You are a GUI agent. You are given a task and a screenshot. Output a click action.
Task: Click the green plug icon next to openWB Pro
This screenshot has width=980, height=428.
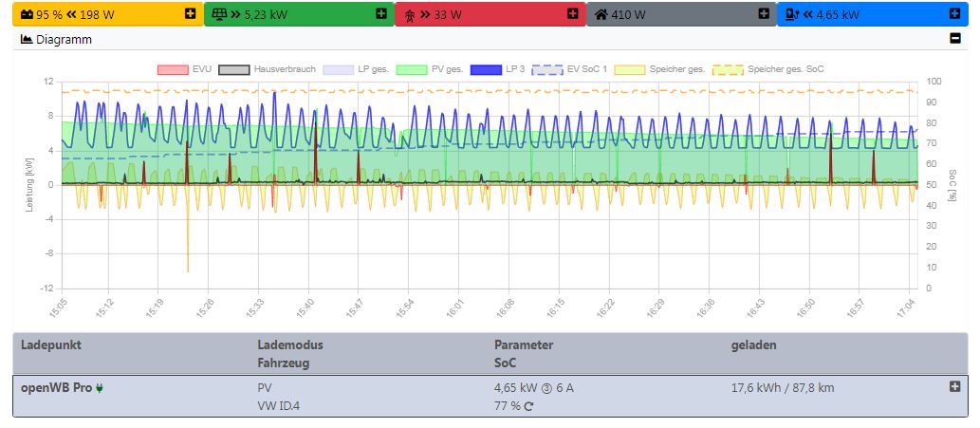[100, 387]
